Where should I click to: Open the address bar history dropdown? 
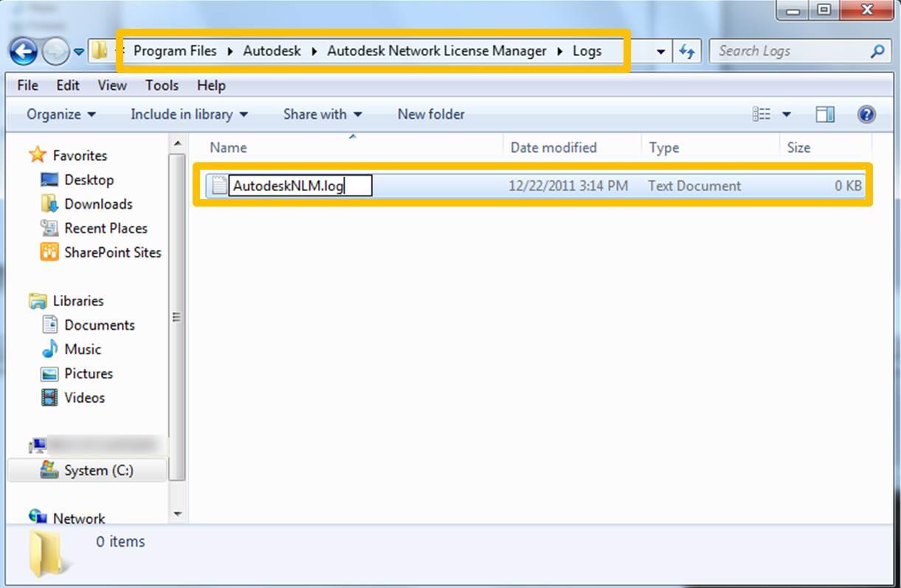[661, 52]
